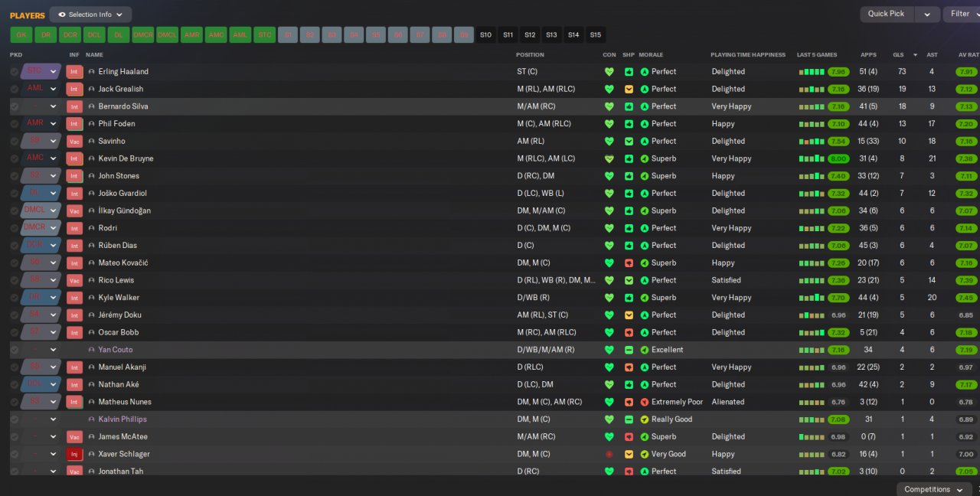Select the GK position slot

pyautogui.click(x=21, y=35)
